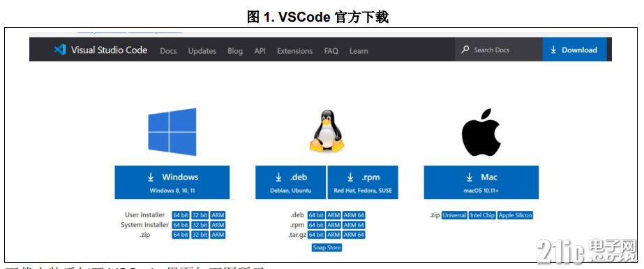Select Linux .deb ARM 64

354,215
